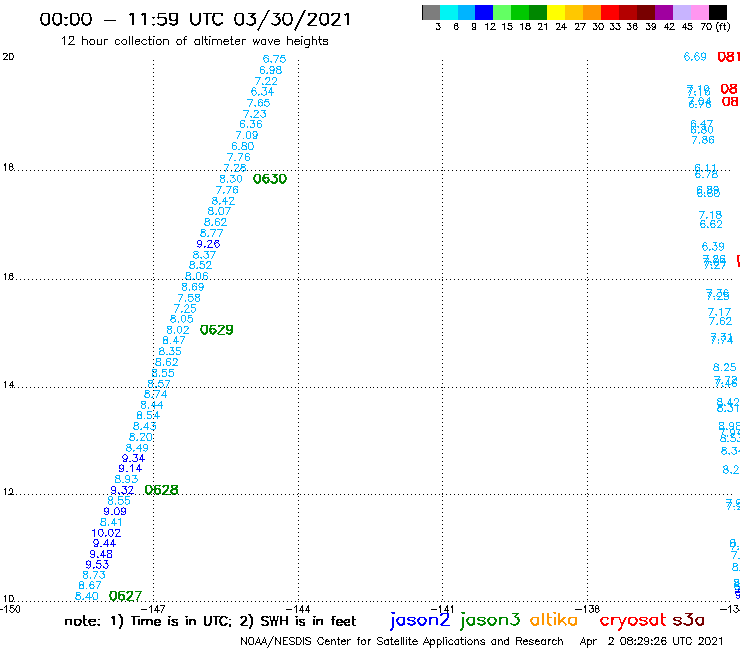Click the blue wave height value 9.34
Screen dimensions: 740x650
134,458
